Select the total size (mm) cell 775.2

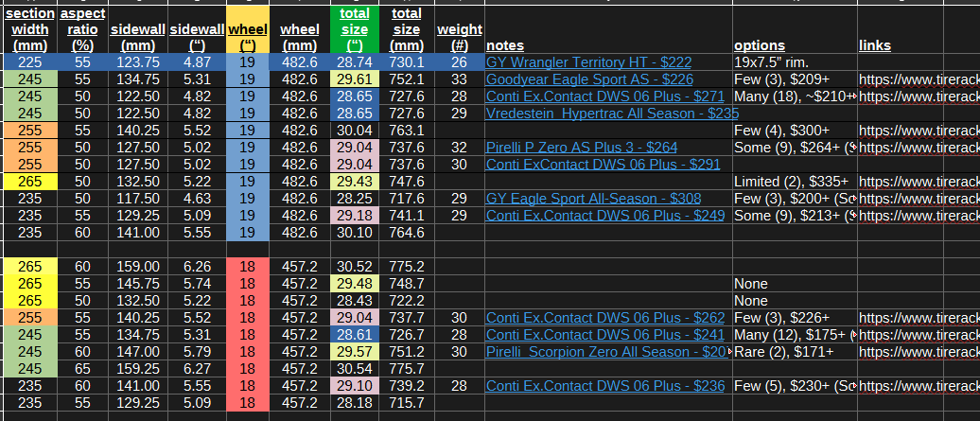(x=407, y=267)
